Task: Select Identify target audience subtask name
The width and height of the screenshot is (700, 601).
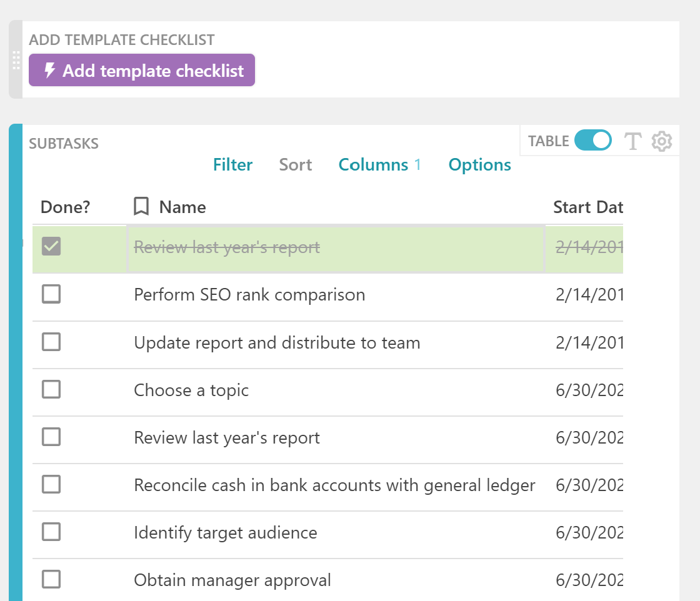Action: point(226,533)
